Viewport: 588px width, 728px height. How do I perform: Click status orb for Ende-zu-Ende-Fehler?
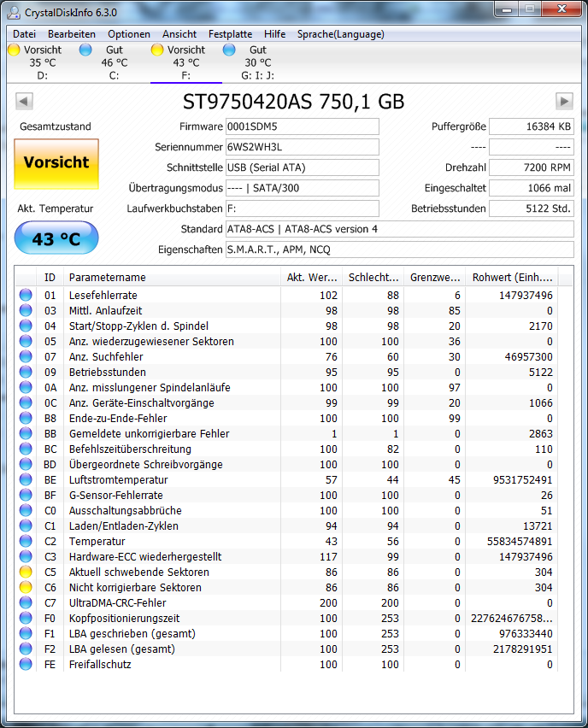(26, 418)
